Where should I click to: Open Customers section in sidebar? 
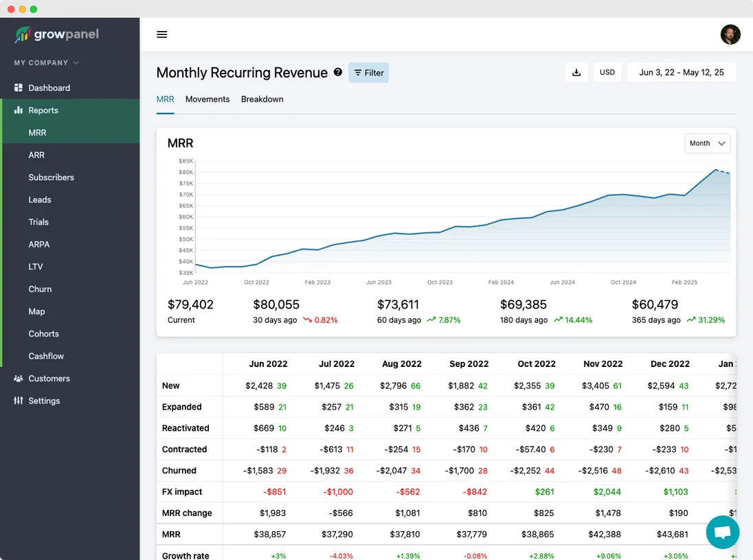[49, 379]
